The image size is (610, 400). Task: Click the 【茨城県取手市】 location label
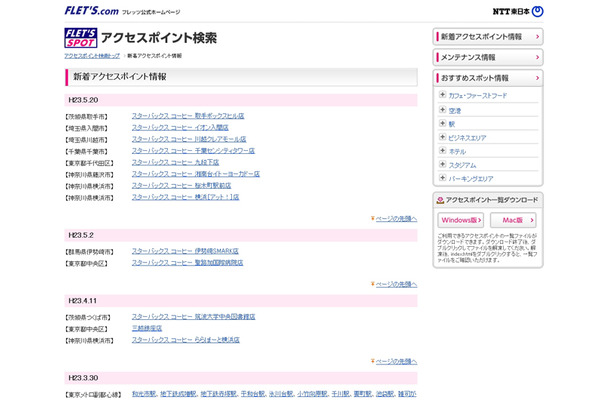[x=86, y=117]
